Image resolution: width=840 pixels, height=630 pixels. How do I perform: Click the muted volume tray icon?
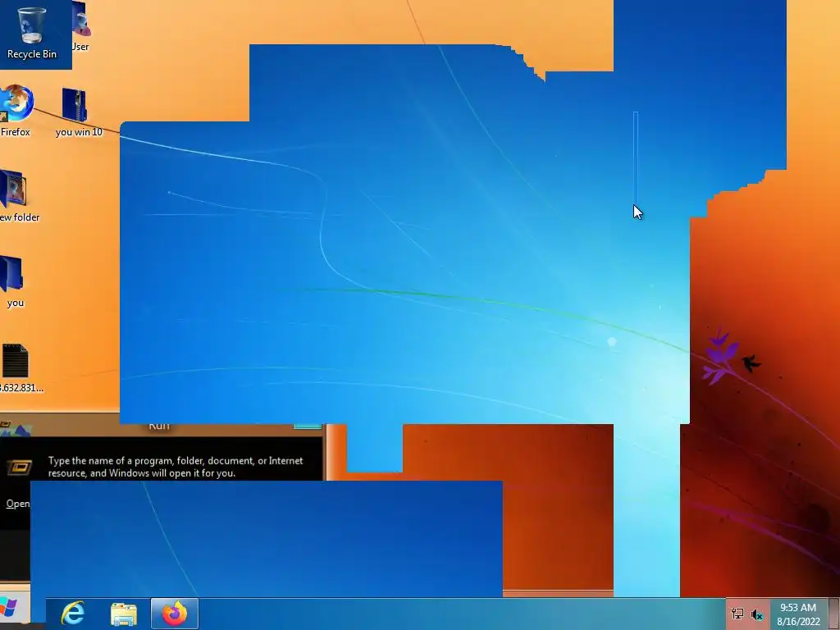(756, 614)
